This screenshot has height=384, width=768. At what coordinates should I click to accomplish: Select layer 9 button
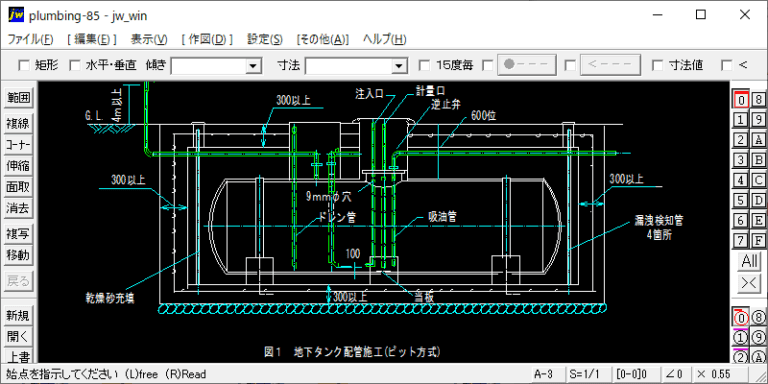pos(758,120)
